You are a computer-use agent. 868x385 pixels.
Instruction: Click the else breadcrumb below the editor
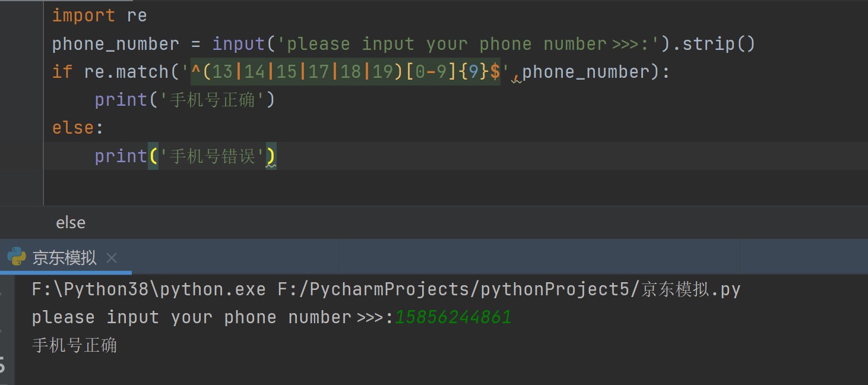[71, 223]
